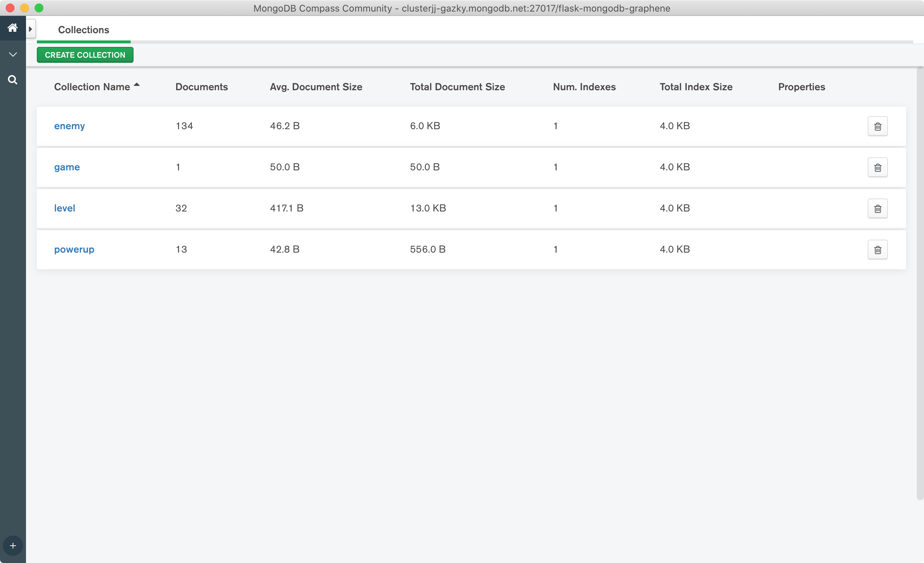Open the enemy collection link
This screenshot has width=924, height=563.
pos(69,126)
